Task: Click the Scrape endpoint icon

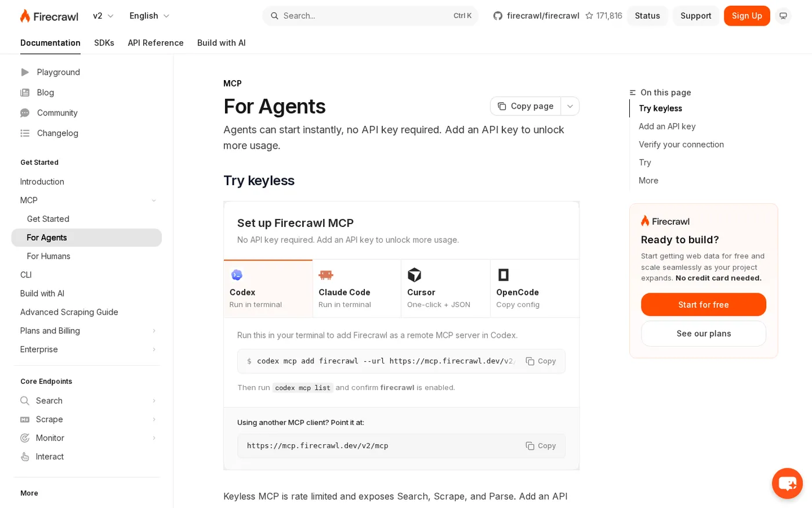Action: (x=25, y=419)
